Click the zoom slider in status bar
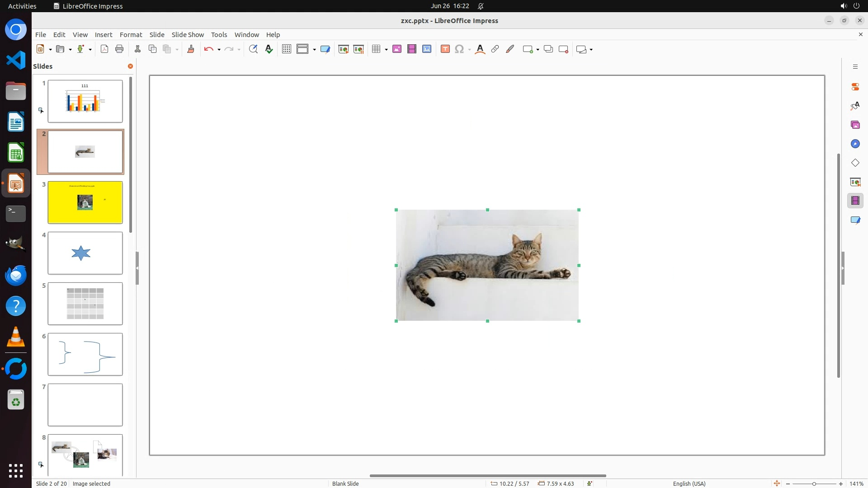The height and width of the screenshot is (488, 868). point(814,483)
